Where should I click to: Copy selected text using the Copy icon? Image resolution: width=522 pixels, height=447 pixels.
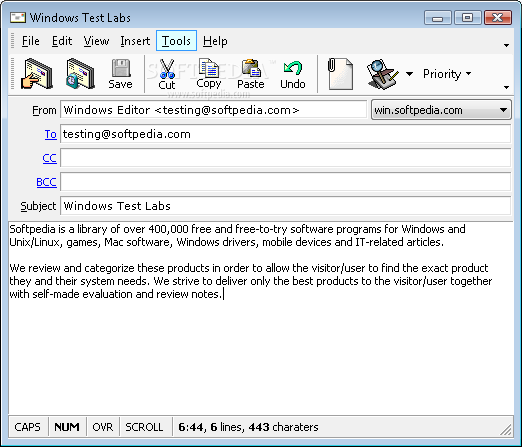point(209,74)
